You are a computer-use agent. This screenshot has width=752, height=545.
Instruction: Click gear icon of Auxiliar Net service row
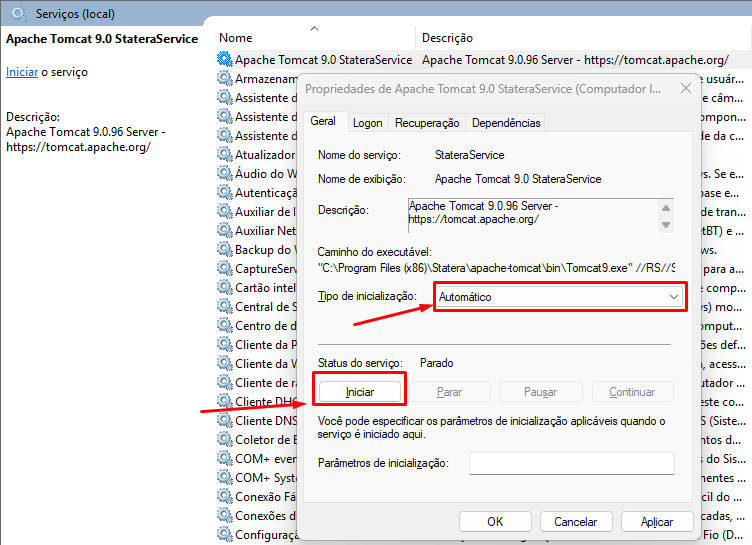[224, 230]
